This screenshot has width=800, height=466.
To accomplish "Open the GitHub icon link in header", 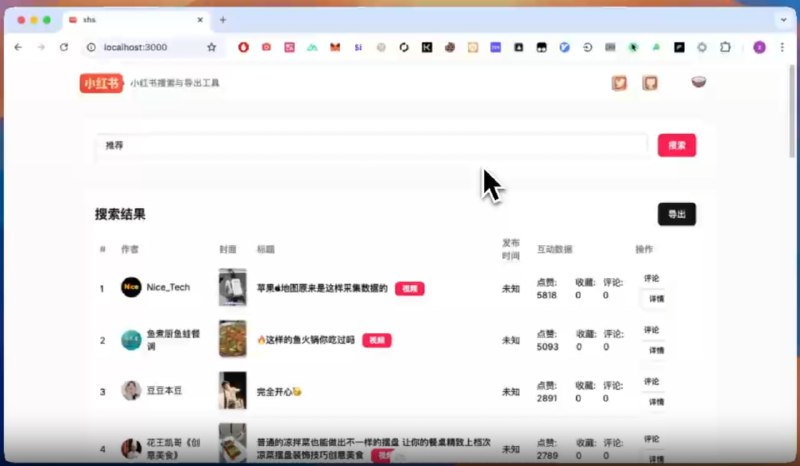I will tap(650, 83).
